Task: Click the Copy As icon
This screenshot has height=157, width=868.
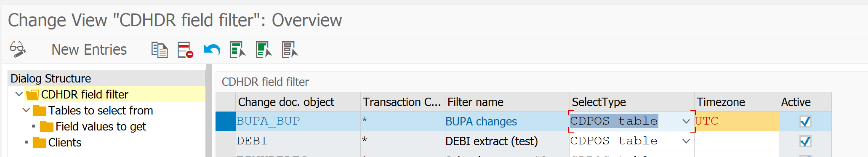Action: point(160,50)
